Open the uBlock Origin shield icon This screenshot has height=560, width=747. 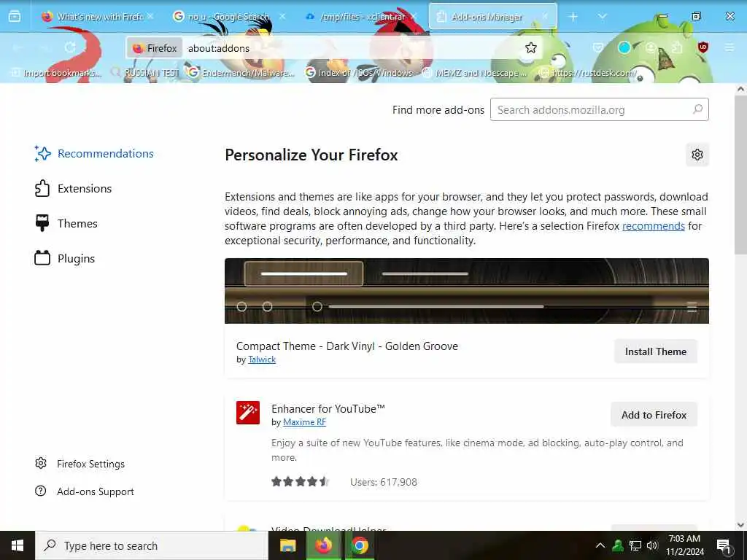pos(703,47)
